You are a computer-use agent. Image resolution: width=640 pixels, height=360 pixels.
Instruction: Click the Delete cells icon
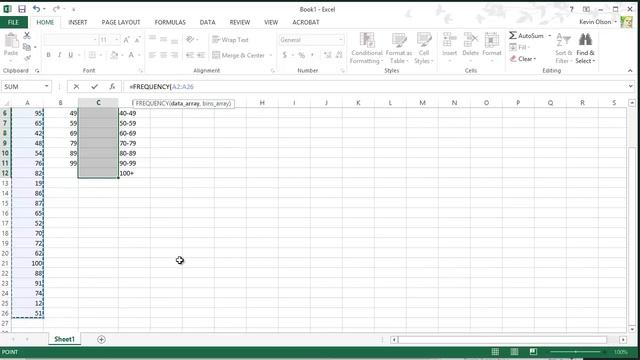470,40
